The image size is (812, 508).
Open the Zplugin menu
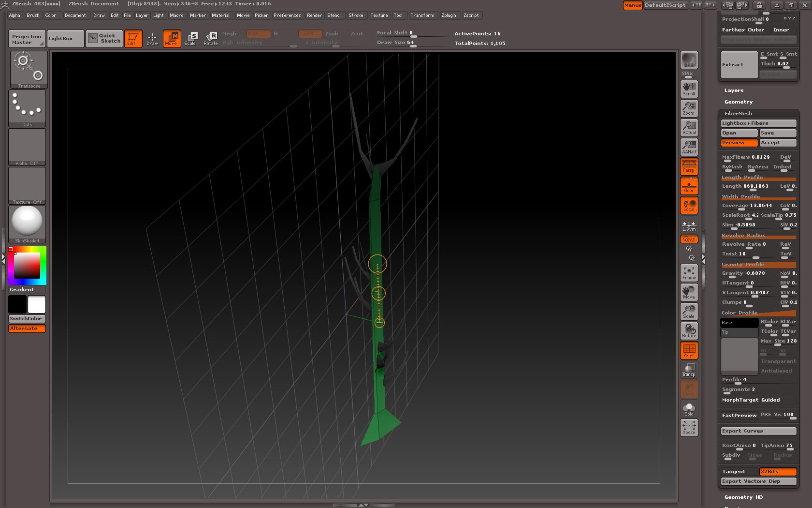[x=449, y=15]
